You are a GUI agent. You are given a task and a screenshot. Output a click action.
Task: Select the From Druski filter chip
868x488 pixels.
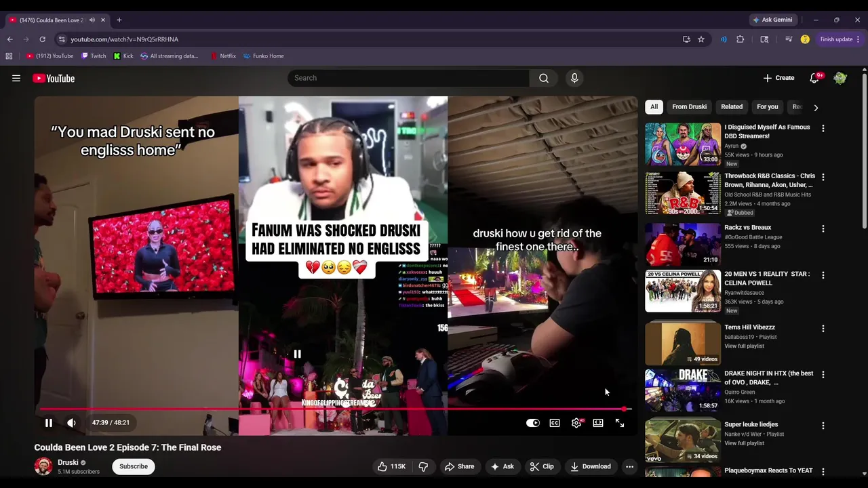pos(689,106)
